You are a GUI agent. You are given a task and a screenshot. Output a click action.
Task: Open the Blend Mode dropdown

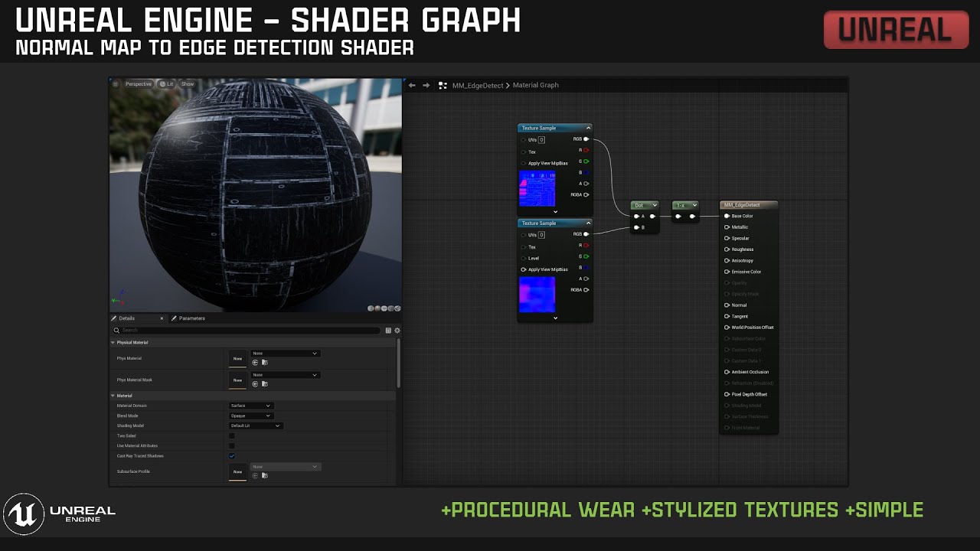pos(250,416)
